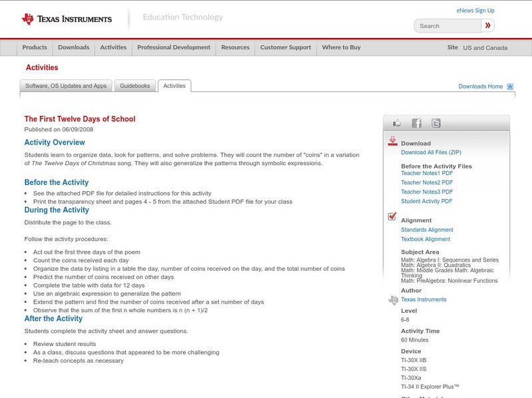Click the Texas Instruments author link
Viewport: 532px width, 398px height.
(x=424, y=299)
